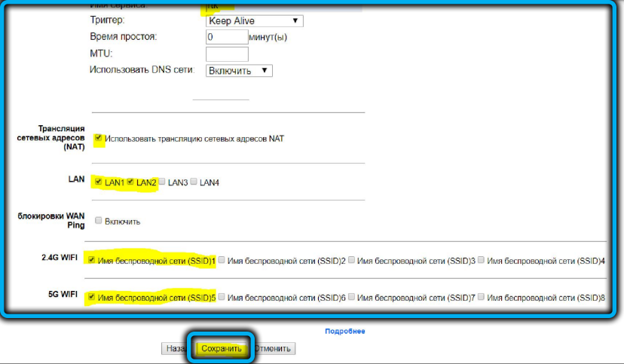Check the 5G SSID7 checkbox
This screenshot has width=624, height=364.
coord(351,298)
